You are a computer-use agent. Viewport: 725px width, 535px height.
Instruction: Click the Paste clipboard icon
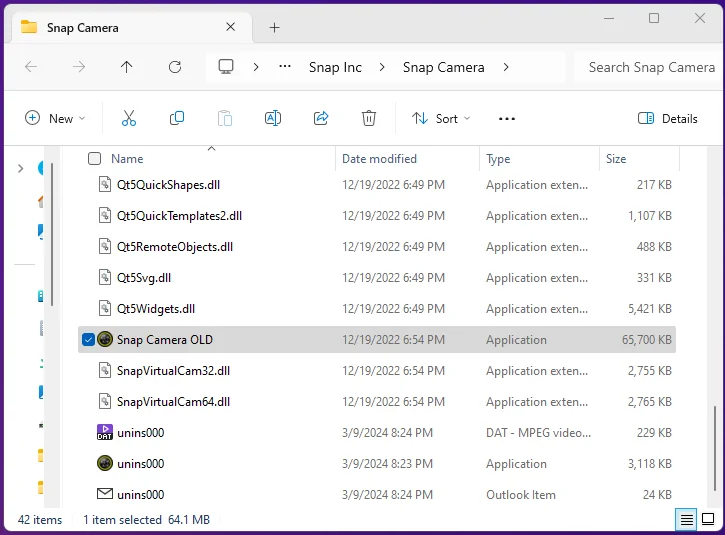[225, 118]
